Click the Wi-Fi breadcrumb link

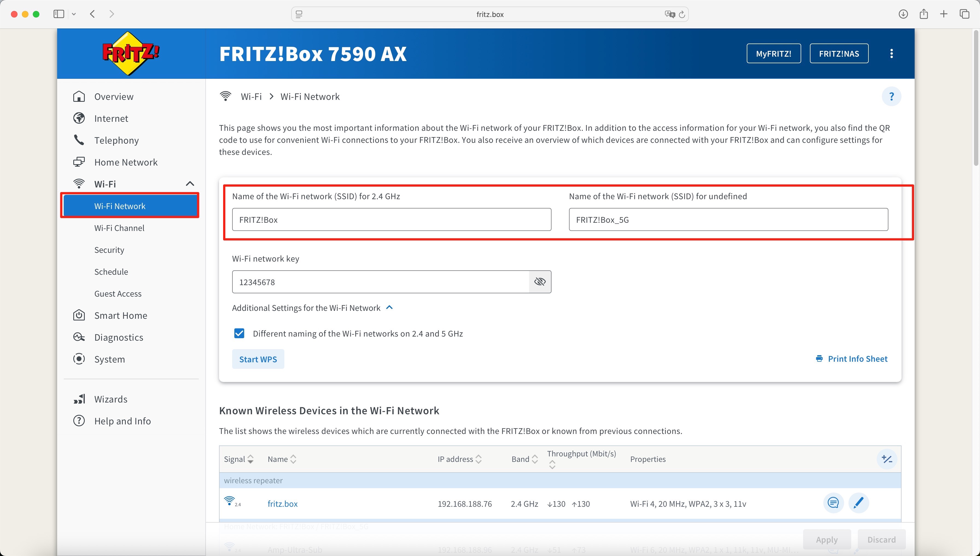pyautogui.click(x=251, y=96)
